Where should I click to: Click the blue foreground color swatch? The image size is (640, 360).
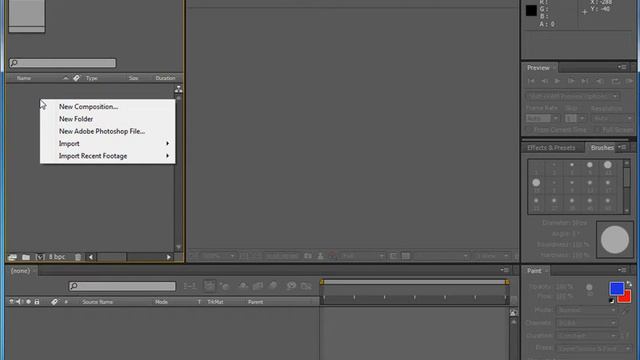pyautogui.click(x=617, y=288)
